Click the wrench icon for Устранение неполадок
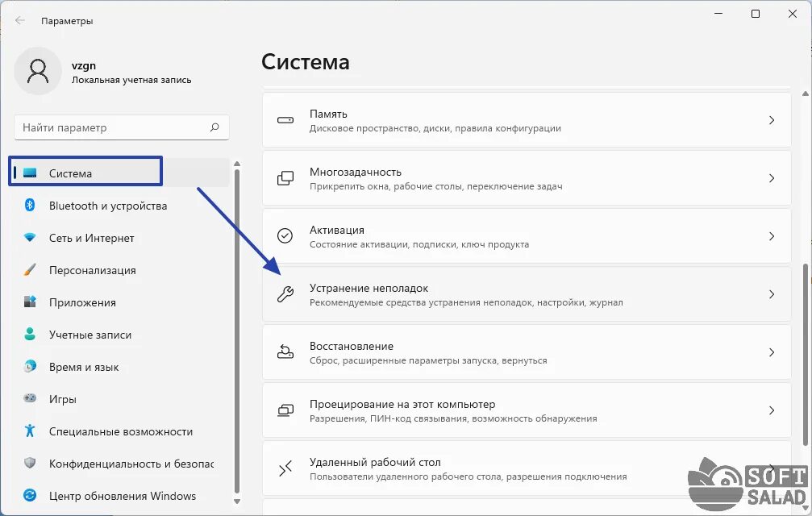This screenshot has height=516, width=812. [x=285, y=294]
